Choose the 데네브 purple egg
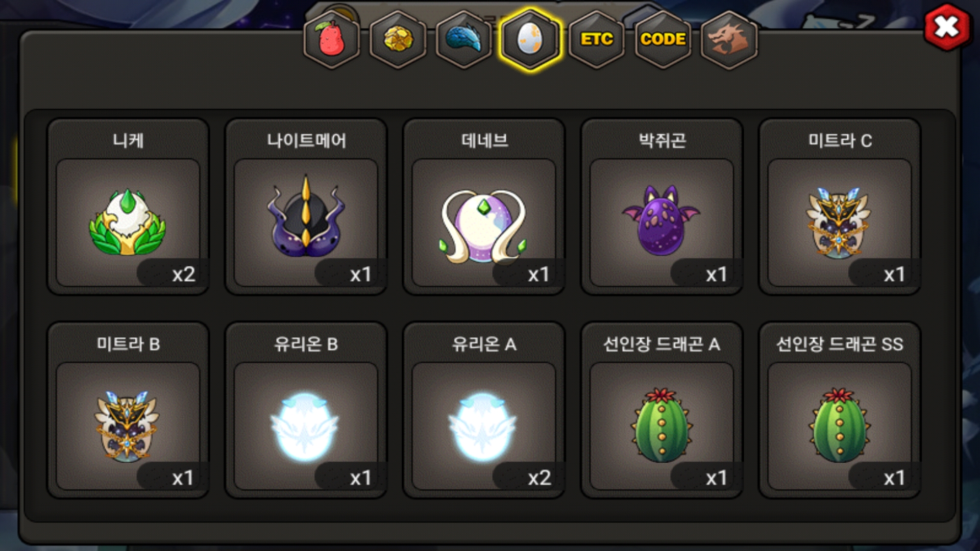980x551 pixels. tap(484, 222)
